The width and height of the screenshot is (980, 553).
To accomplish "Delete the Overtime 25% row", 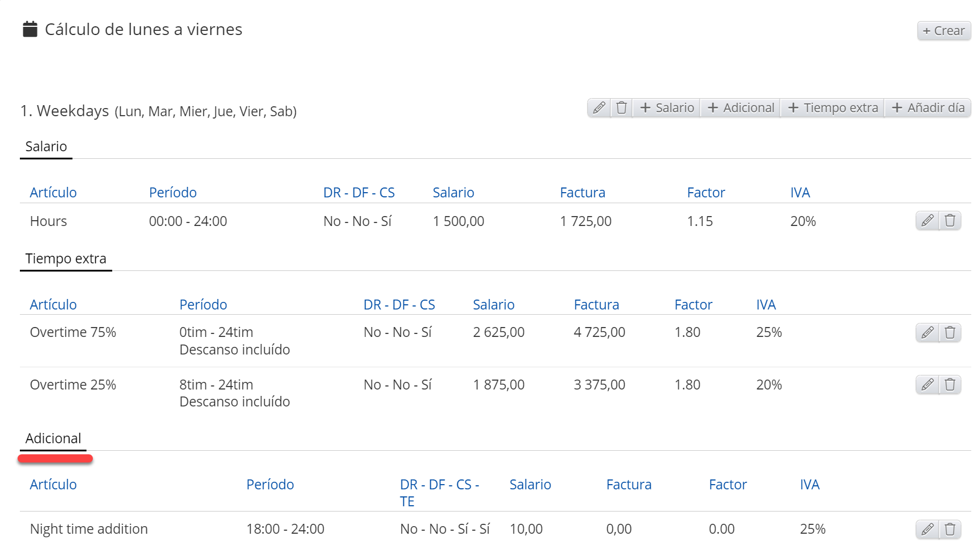I will coord(950,385).
